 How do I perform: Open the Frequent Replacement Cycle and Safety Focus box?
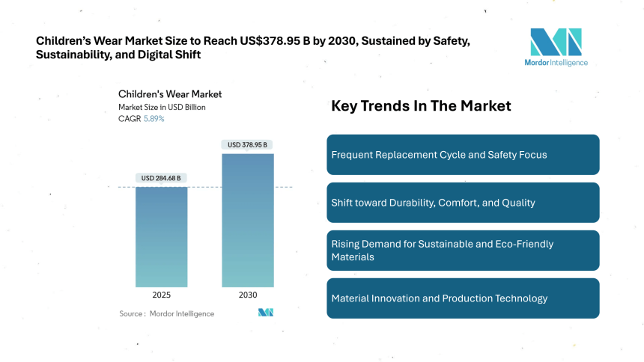463,155
